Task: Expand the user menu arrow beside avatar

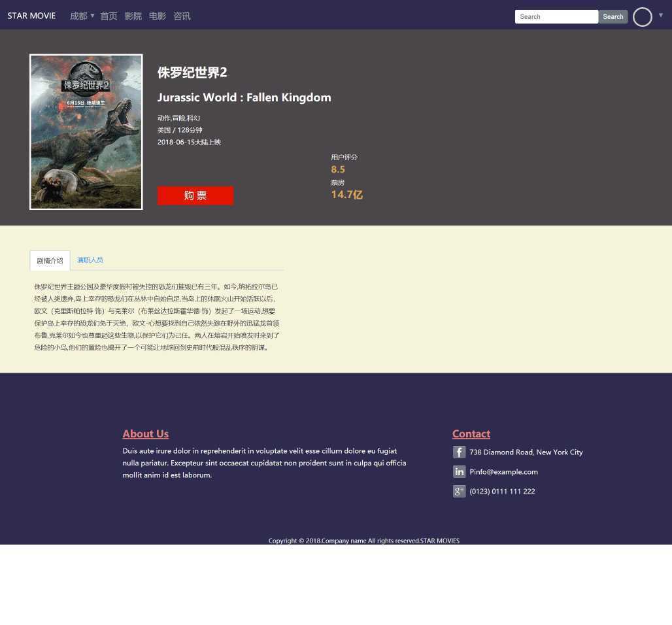Action: click(660, 15)
